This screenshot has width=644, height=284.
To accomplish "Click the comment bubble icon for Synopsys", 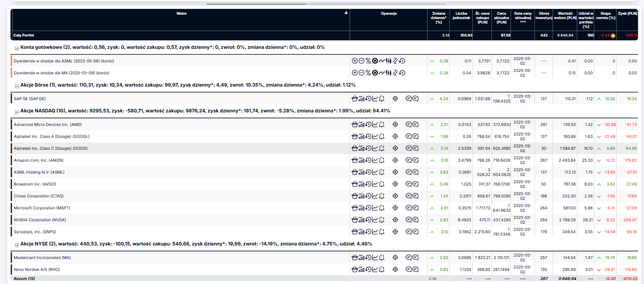I will click(408, 232).
